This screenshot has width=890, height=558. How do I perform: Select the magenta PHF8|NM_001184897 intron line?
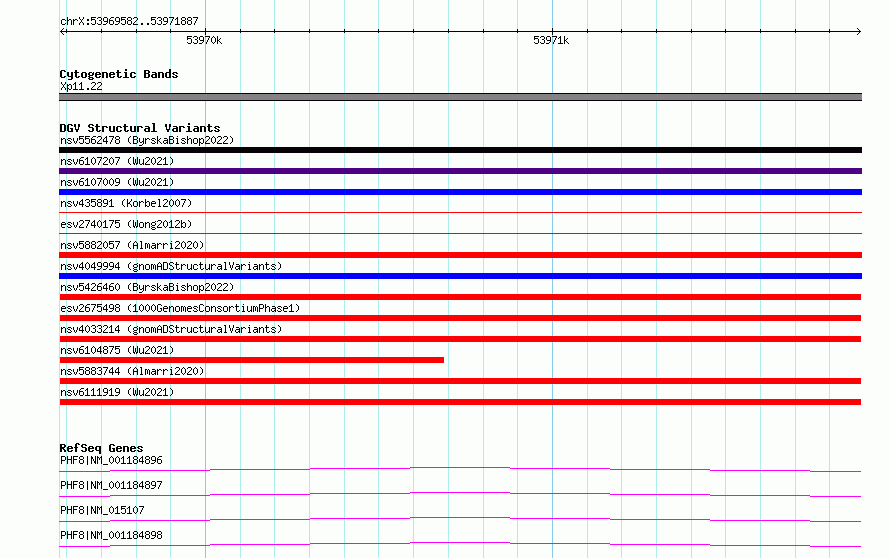460,494
